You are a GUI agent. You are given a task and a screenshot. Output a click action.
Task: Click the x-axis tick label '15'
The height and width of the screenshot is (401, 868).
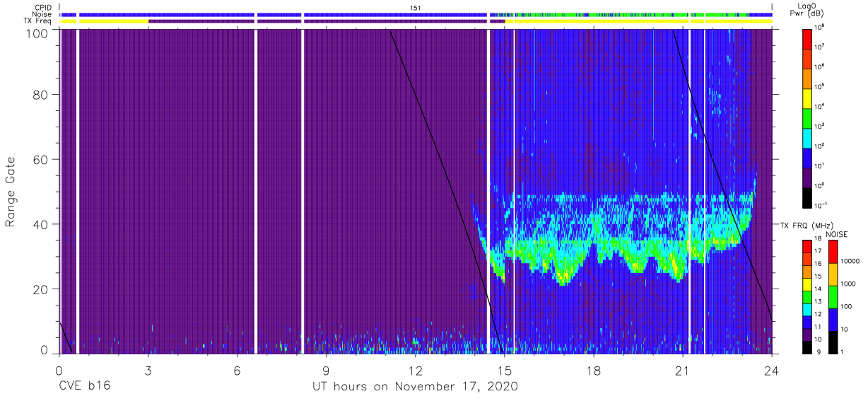[x=505, y=369]
